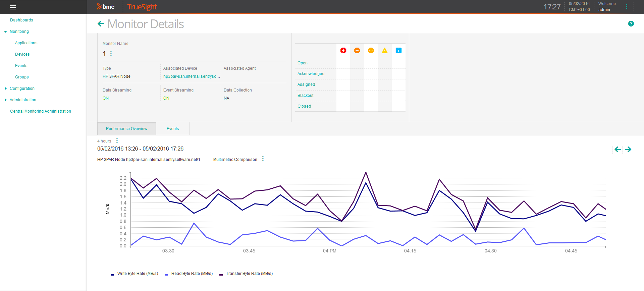Switch to the Events tab
644x291 pixels.
[x=173, y=129]
